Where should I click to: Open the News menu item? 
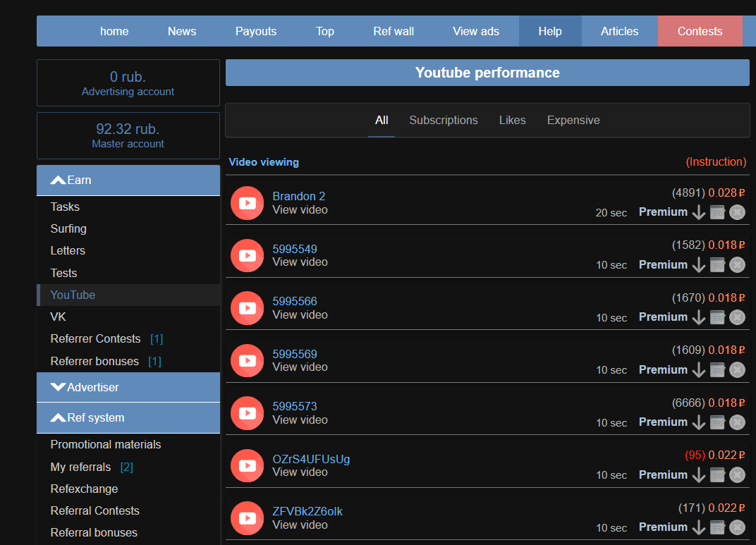point(182,31)
